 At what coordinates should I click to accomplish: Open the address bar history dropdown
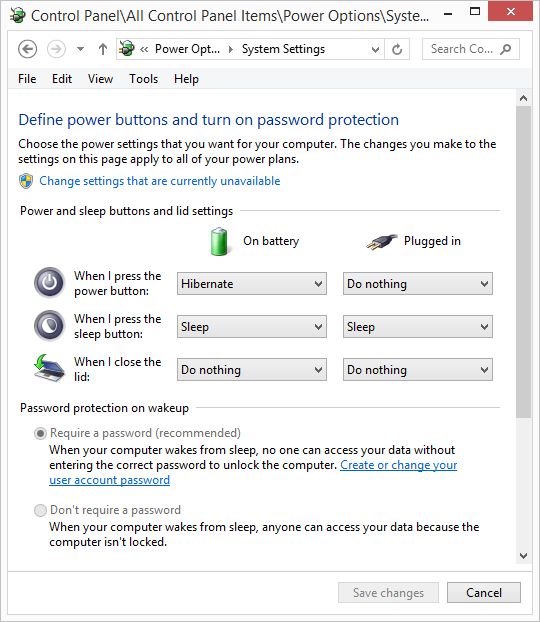pyautogui.click(x=375, y=50)
